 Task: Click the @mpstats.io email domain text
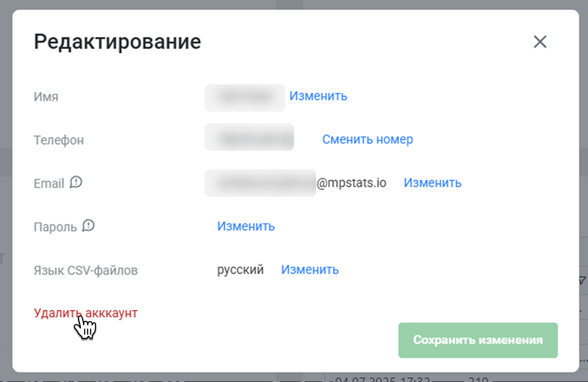tap(351, 183)
